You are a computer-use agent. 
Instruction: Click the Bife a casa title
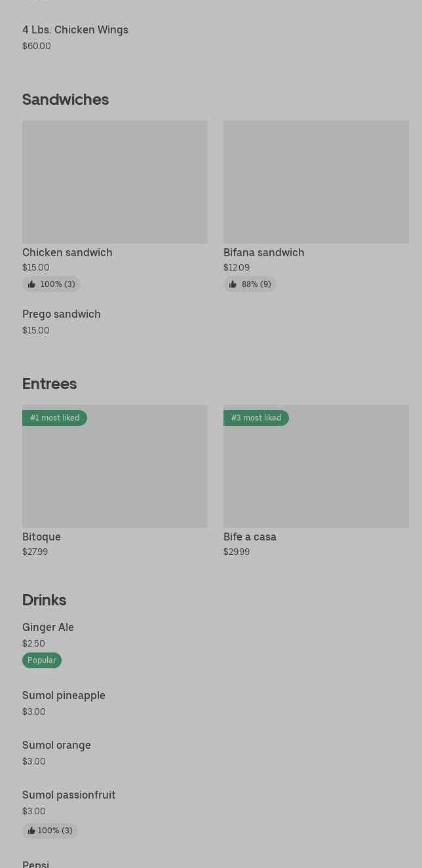click(250, 537)
